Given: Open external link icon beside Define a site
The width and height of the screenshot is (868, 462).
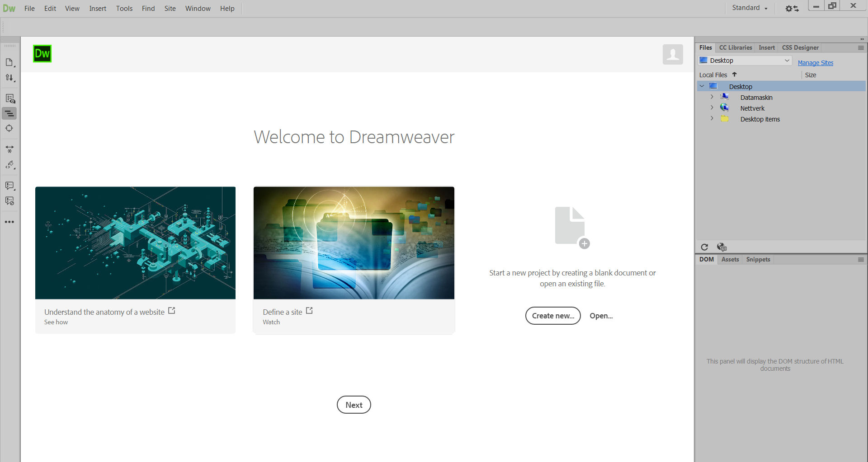Looking at the screenshot, I should point(309,311).
